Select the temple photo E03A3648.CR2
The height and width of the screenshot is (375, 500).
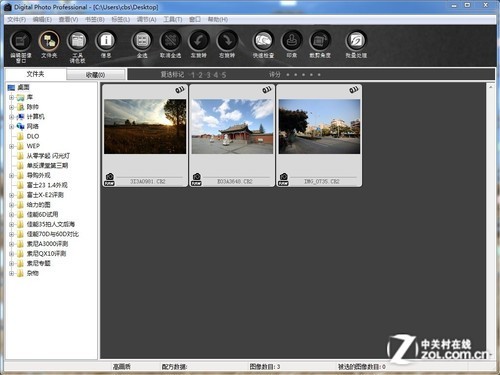pos(232,126)
